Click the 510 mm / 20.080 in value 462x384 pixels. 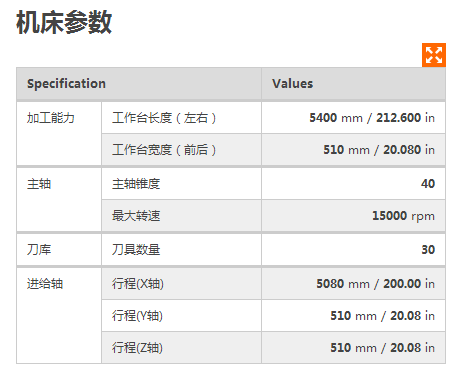[379, 150]
